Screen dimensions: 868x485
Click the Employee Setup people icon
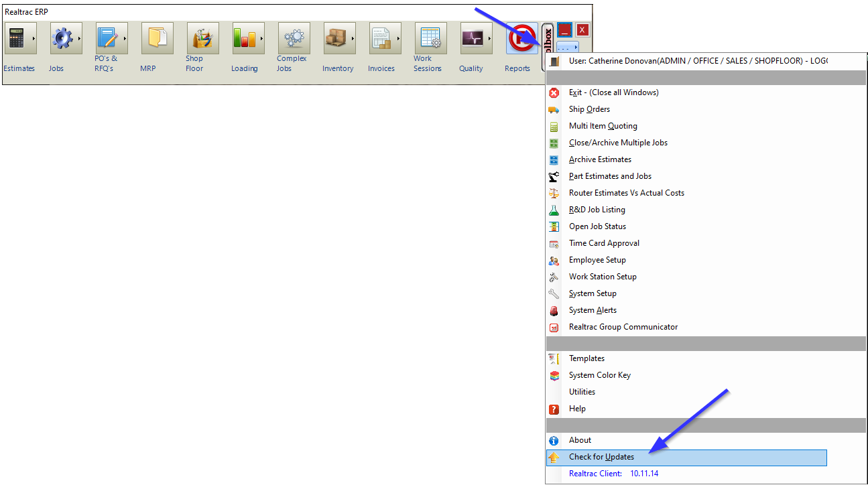pos(554,260)
